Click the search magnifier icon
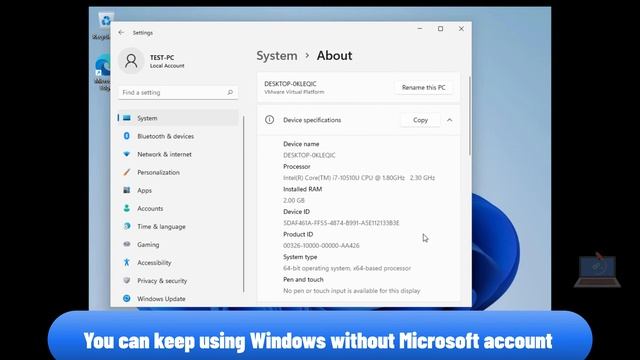This screenshot has width=640, height=360. coord(230,92)
